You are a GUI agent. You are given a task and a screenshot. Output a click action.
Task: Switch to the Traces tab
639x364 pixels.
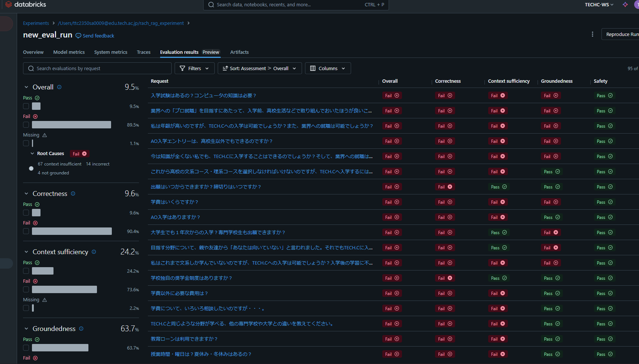[143, 52]
